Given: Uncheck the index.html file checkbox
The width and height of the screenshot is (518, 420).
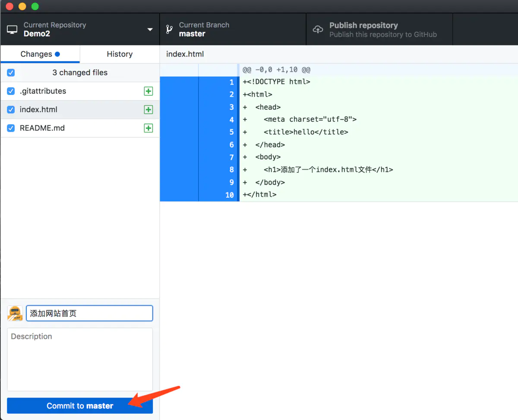Looking at the screenshot, I should (x=11, y=110).
